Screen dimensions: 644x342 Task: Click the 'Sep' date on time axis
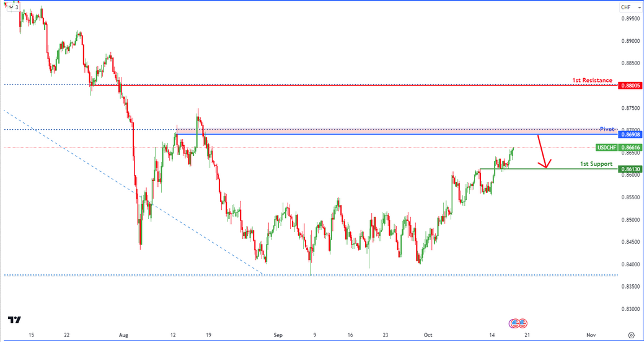(277, 335)
